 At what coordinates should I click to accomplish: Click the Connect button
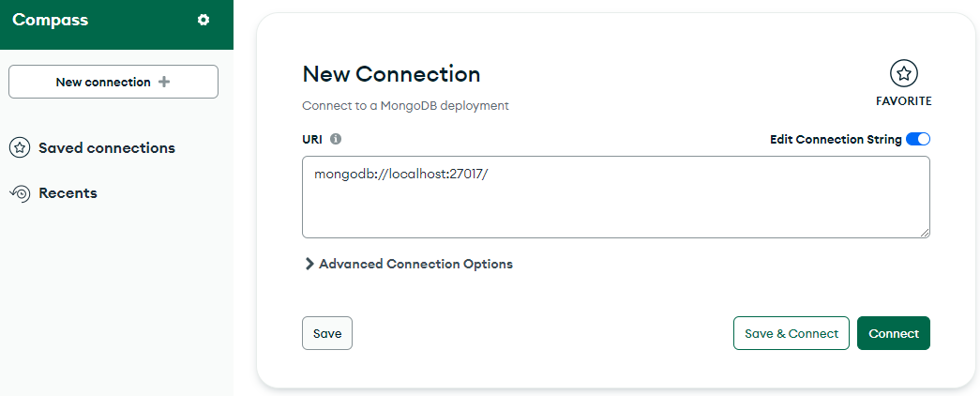pyautogui.click(x=894, y=333)
